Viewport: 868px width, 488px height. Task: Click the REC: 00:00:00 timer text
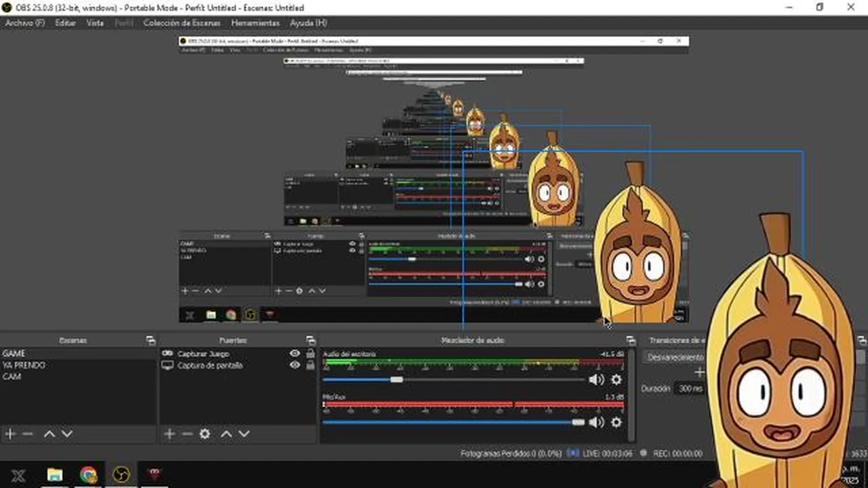677,453
